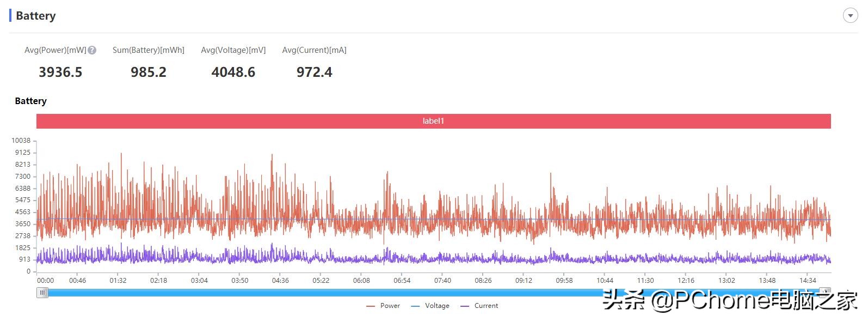Click the Sum(Battery)[mWh] value 985.2
This screenshot has width=868, height=321.
point(149,72)
